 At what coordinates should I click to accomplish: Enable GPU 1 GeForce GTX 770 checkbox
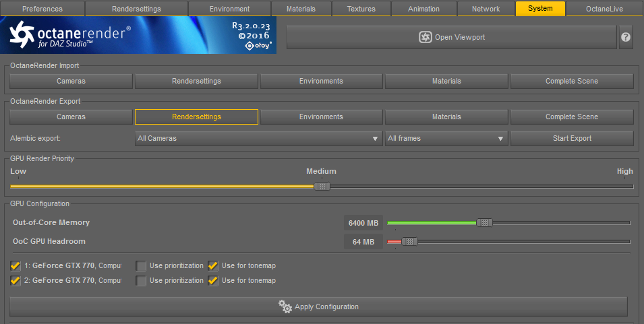point(16,266)
